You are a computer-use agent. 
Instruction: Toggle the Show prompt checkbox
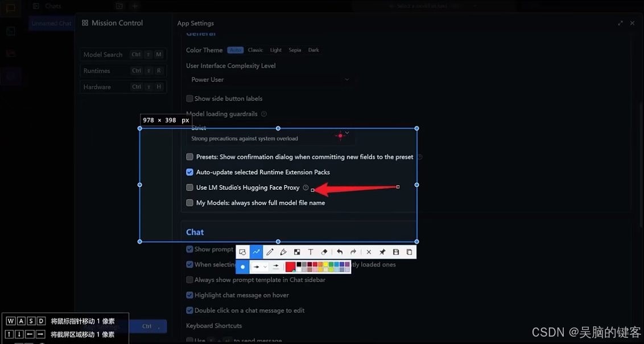click(189, 249)
